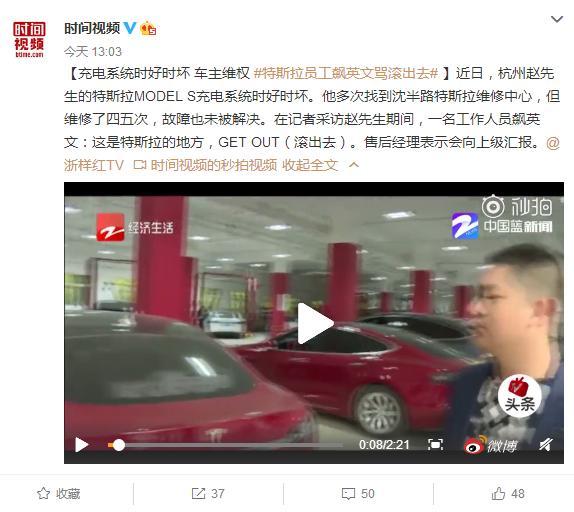Collapse post with 收起全文
574x512 pixels.
point(310,165)
